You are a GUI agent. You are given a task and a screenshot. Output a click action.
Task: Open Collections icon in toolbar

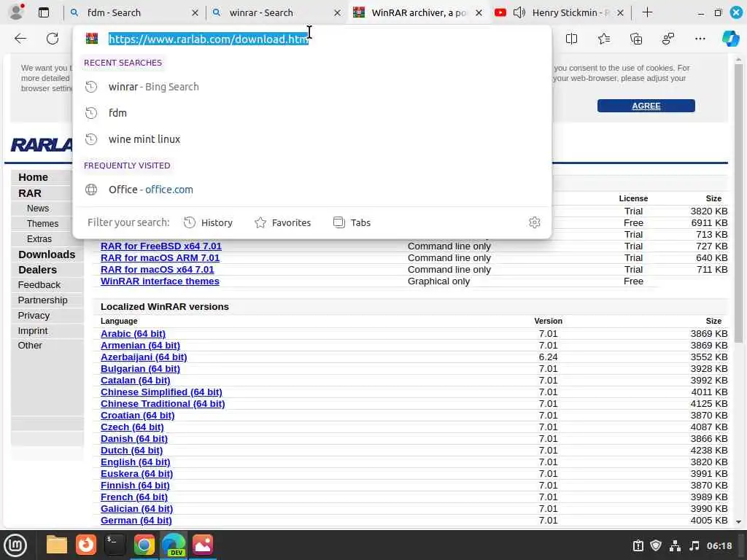point(636,39)
